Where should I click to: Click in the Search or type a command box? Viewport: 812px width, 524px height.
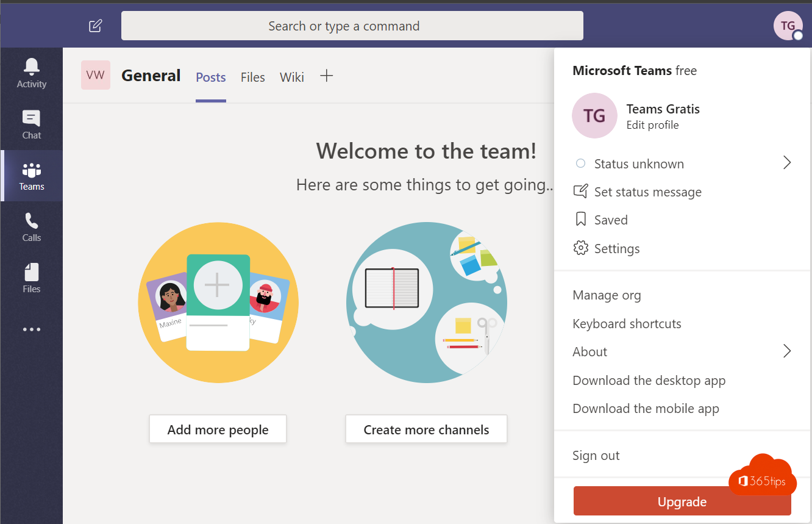tap(352, 26)
